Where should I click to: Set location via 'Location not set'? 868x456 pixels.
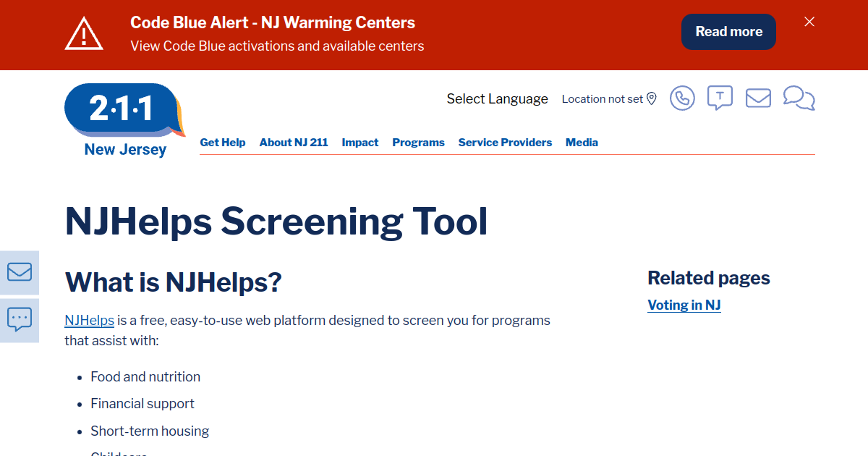click(x=609, y=99)
